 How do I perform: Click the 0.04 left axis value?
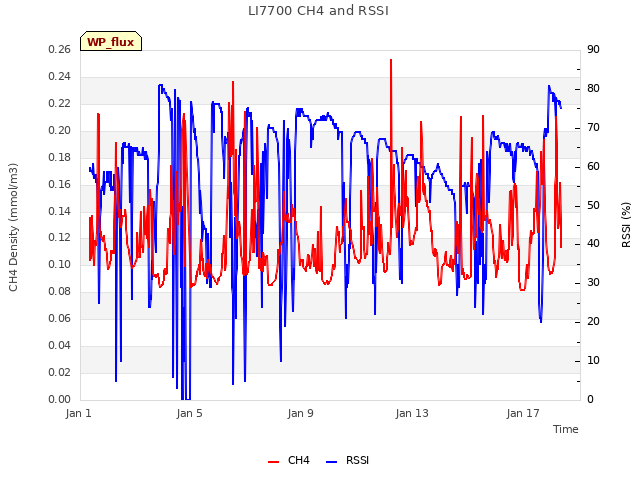point(60,345)
